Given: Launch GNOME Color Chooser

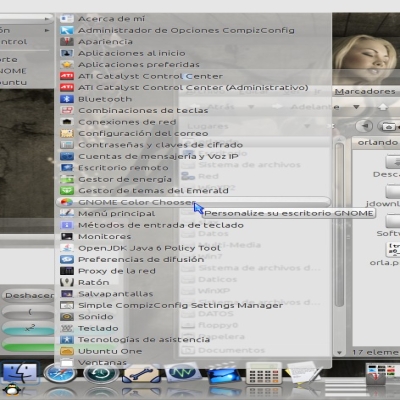Looking at the screenshot, I should coord(193,202).
